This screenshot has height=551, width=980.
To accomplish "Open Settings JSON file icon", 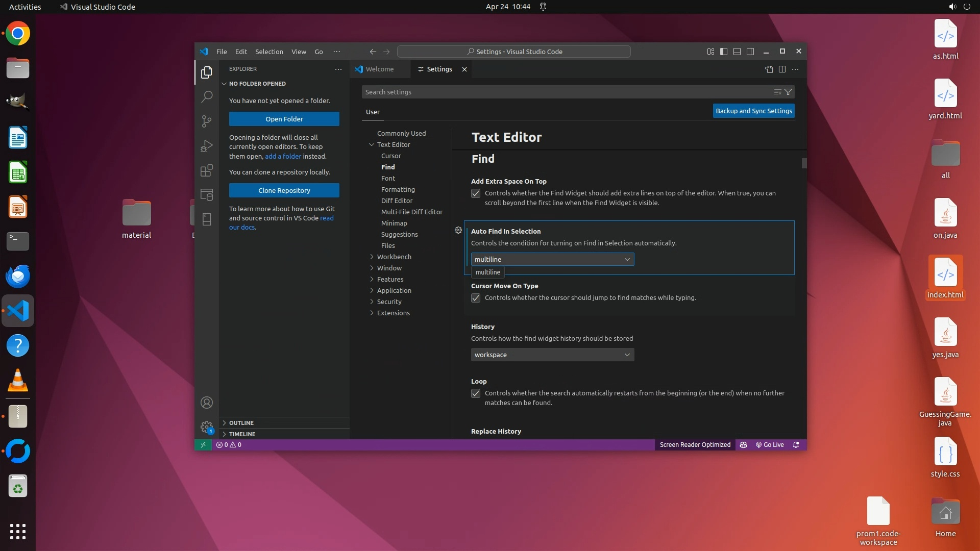I will tap(769, 69).
